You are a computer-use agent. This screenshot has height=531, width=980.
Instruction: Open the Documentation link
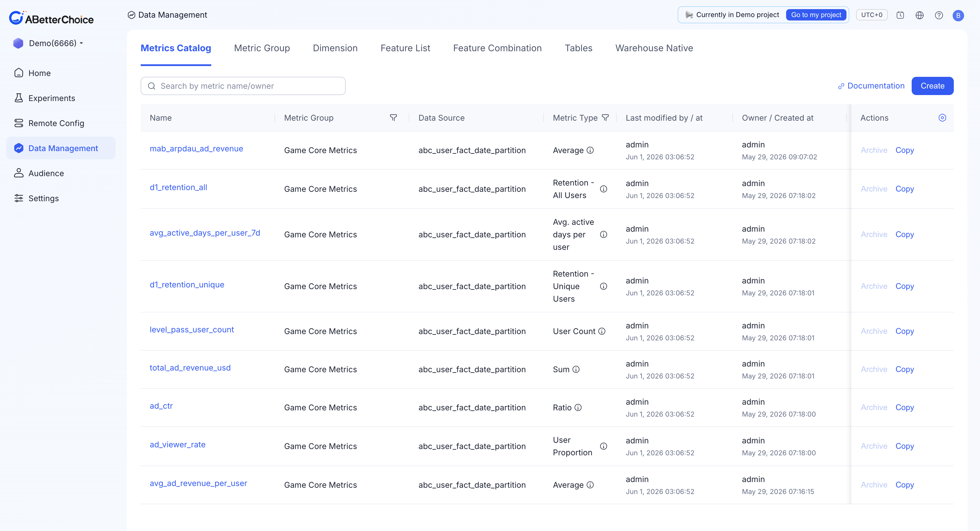(x=871, y=86)
